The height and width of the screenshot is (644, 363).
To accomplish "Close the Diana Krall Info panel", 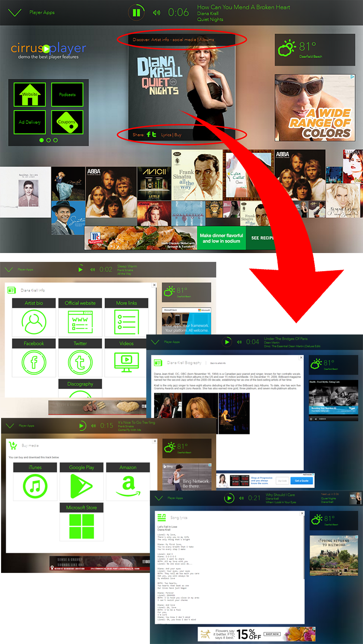I will (154, 285).
